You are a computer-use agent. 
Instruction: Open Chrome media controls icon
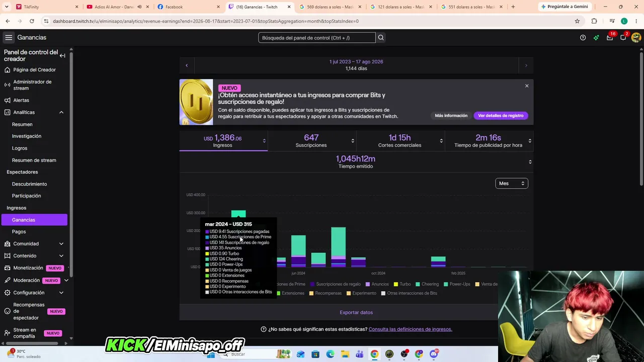612,21
